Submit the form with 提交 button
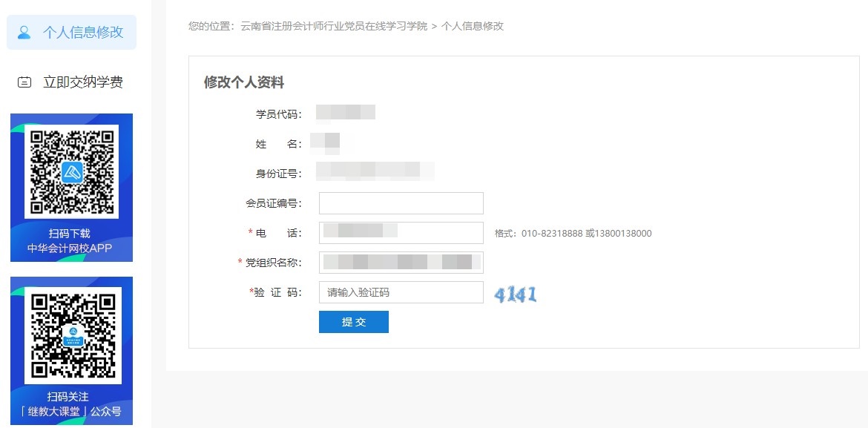This screenshot has width=868, height=428. [x=354, y=322]
